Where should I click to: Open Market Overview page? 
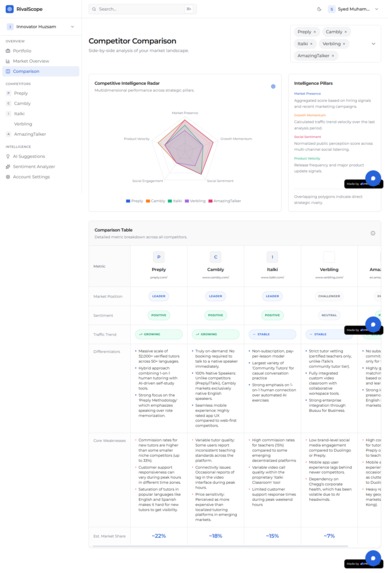[x=41, y=61]
